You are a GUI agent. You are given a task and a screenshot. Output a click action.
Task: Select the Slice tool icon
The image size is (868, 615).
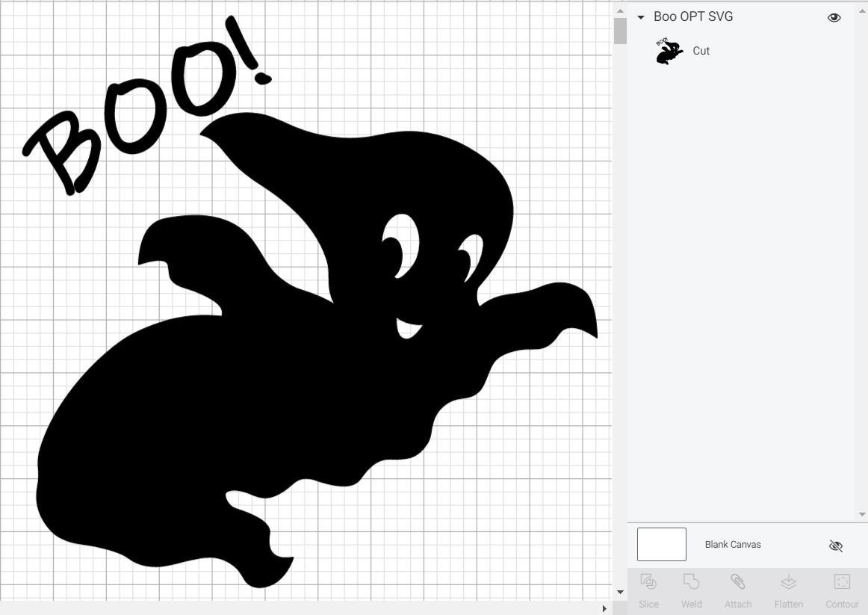tap(648, 581)
